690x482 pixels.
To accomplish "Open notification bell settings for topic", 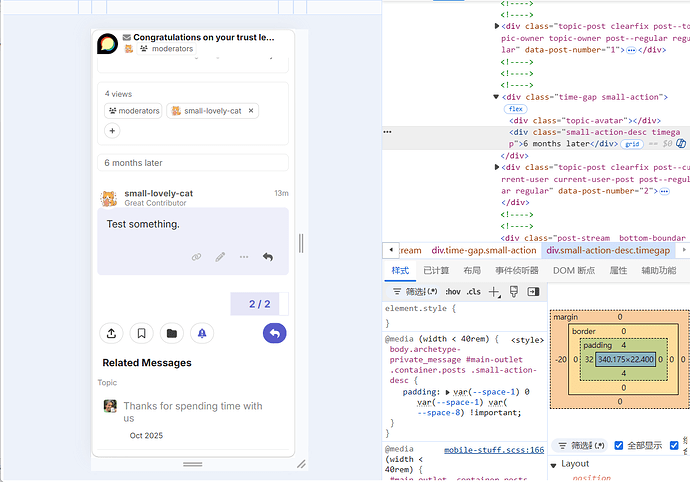I will click(x=202, y=333).
